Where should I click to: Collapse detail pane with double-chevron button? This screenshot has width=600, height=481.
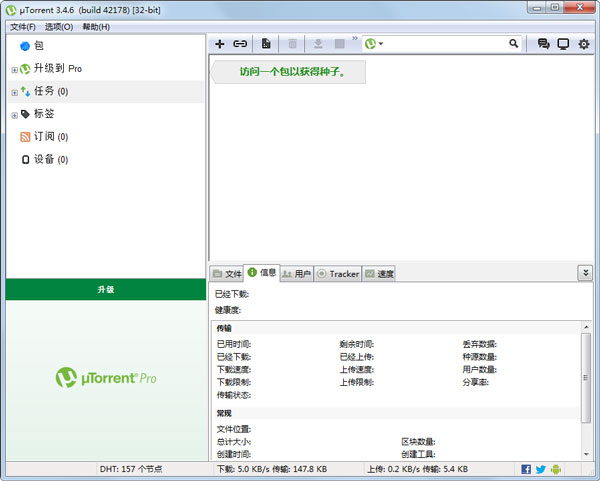point(585,273)
